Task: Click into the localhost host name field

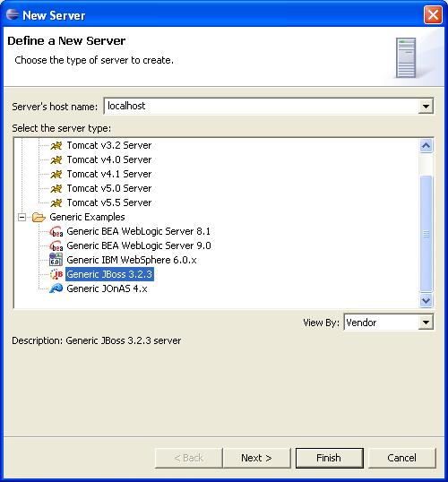Action: tap(262, 107)
